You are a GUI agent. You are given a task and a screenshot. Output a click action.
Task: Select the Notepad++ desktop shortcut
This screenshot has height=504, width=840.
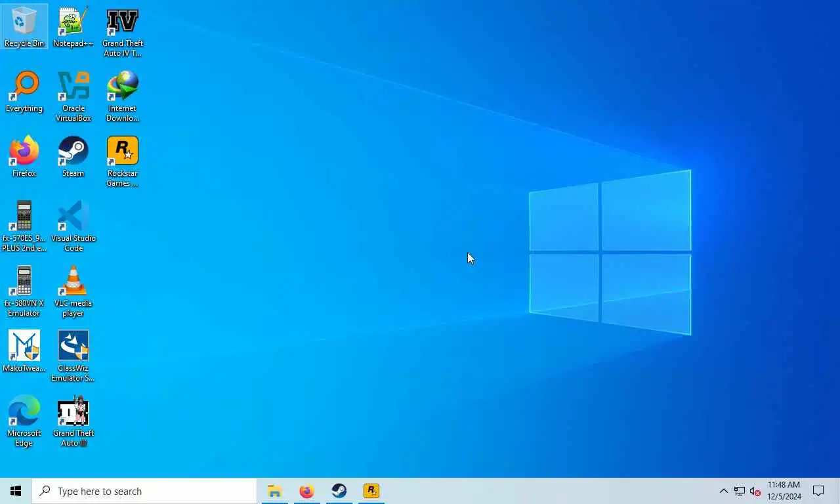click(x=73, y=27)
